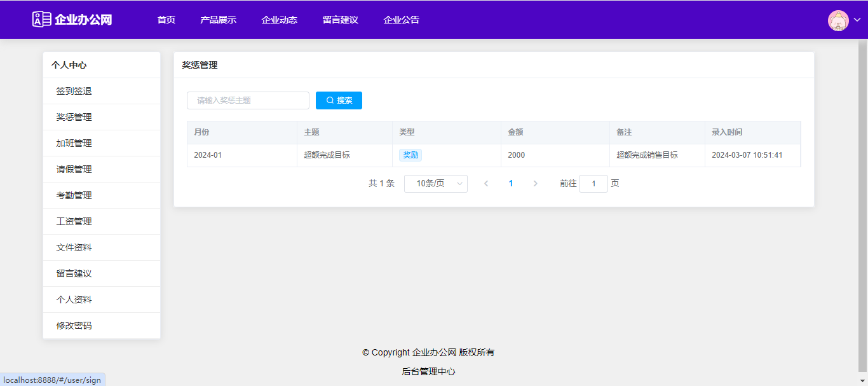This screenshot has height=386, width=868.
Task: Click the 搜索 search button
Action: 339,100
